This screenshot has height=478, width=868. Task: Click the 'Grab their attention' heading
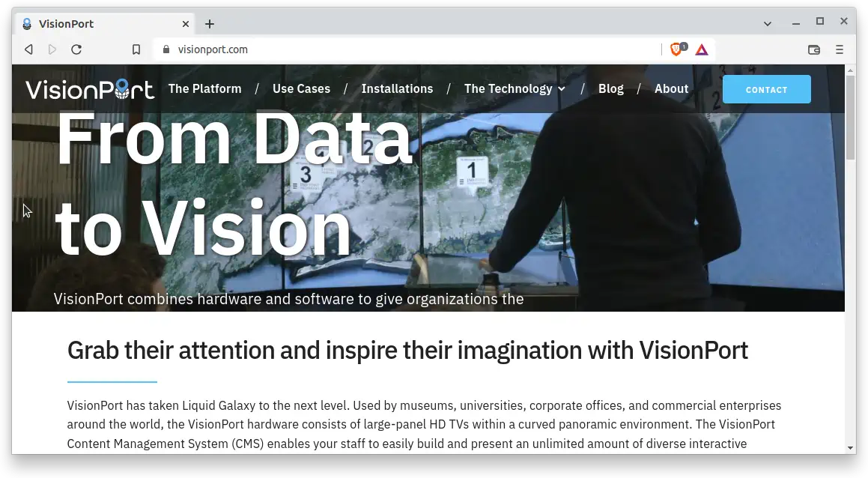407,351
